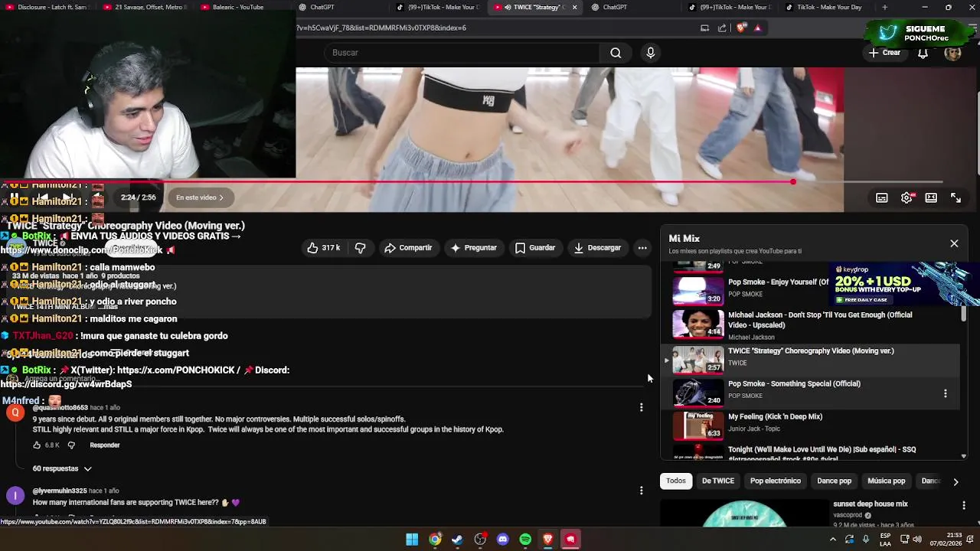Click the Crear create button

(x=884, y=53)
